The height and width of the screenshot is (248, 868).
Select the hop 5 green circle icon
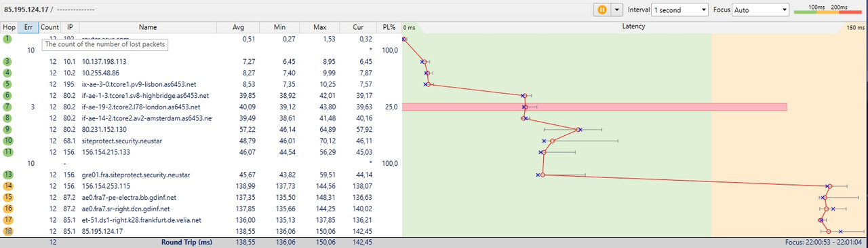click(x=8, y=84)
